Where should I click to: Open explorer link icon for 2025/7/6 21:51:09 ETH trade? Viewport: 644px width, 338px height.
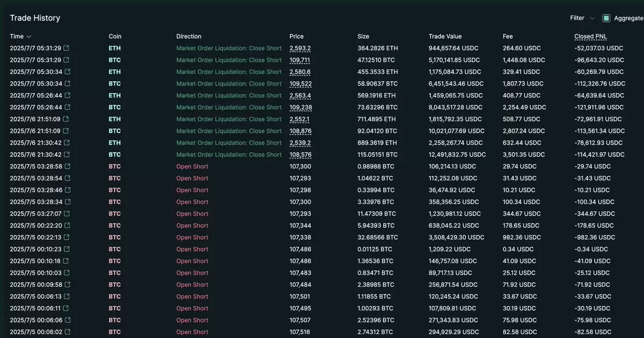tap(66, 119)
